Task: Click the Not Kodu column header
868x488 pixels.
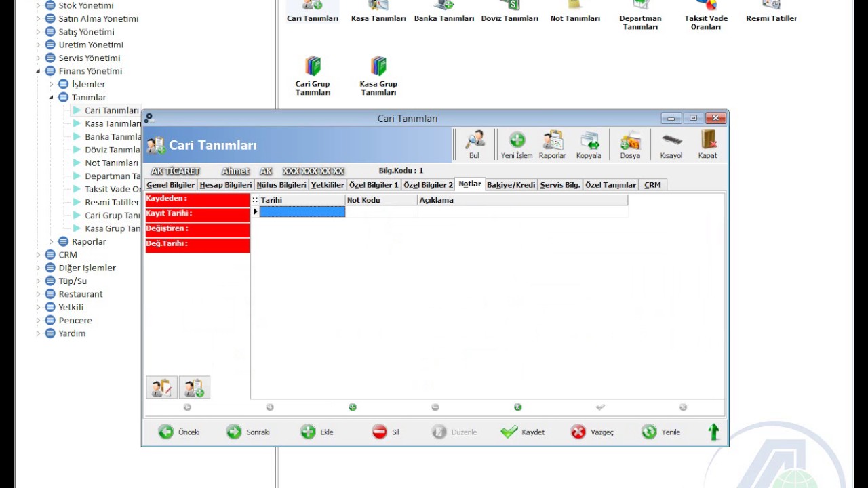Action: point(381,200)
